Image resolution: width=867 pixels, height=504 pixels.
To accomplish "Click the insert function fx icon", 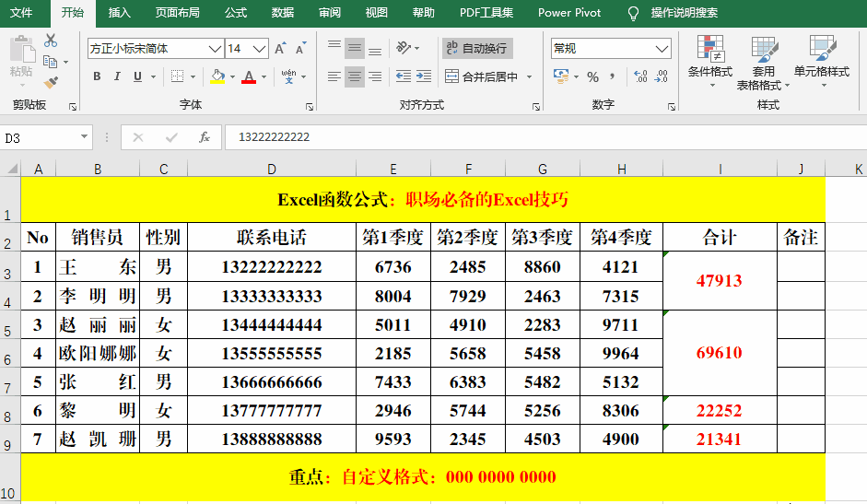I will pyautogui.click(x=204, y=137).
